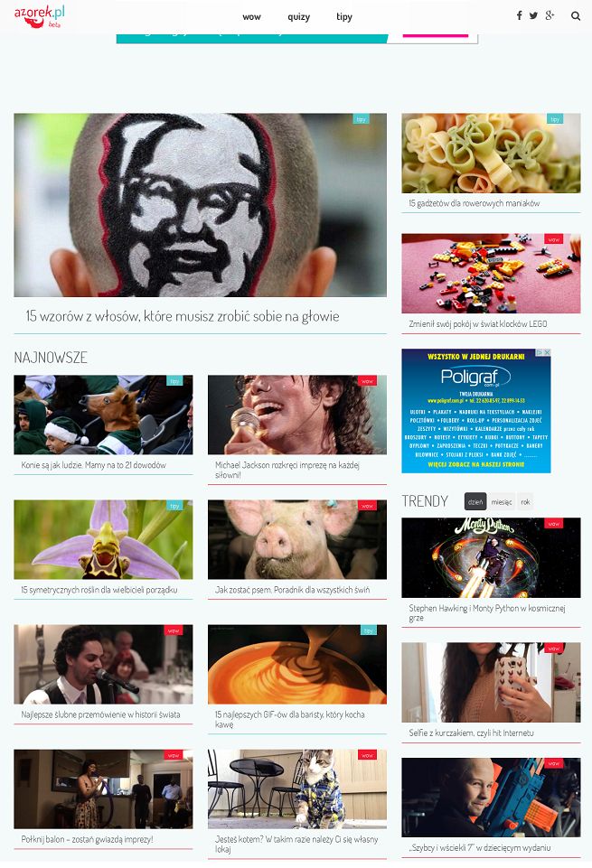Viewport: 592px width, 868px height.
Task: Open the 'quizy' menu section
Action: point(298,16)
